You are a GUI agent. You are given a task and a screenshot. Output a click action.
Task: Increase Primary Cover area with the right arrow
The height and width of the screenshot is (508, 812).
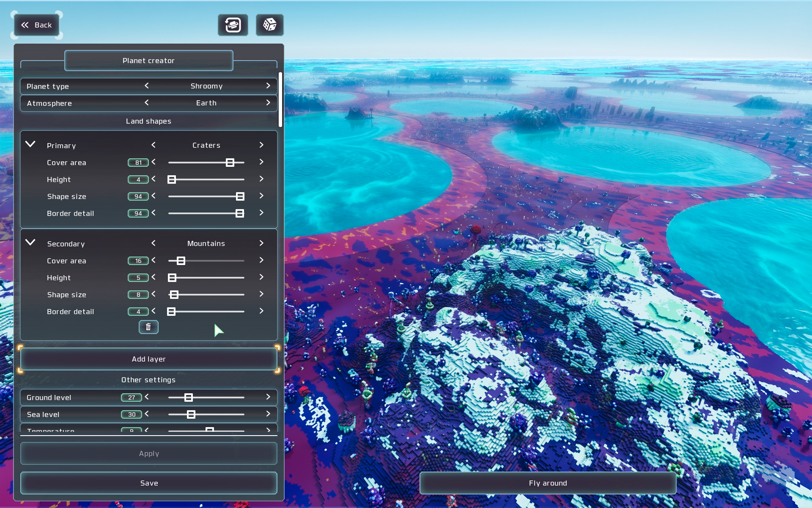tap(261, 162)
